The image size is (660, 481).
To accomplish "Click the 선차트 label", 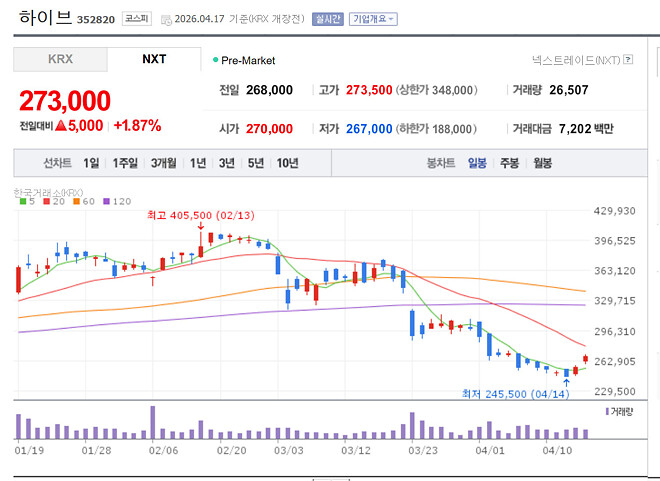I will click(58, 163).
